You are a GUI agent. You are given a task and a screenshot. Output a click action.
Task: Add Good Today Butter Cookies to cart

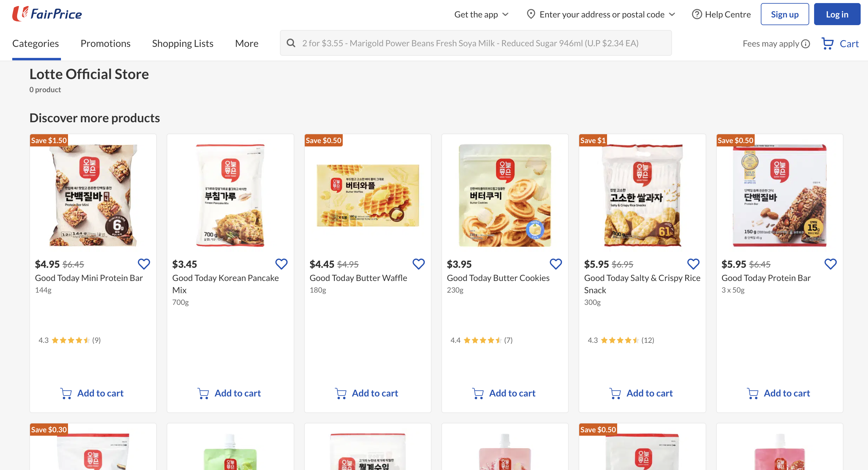point(504,393)
